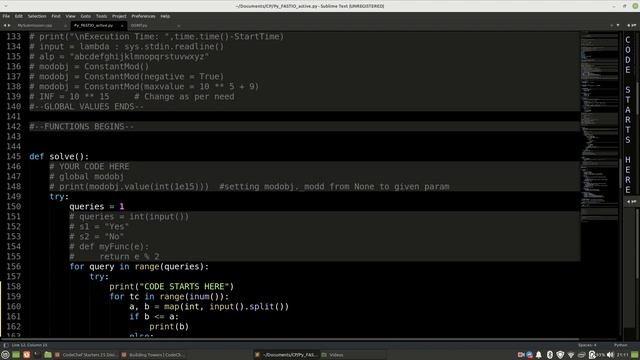Open the shield security tray icon
Screen dimensions: 640x360
coord(560,355)
